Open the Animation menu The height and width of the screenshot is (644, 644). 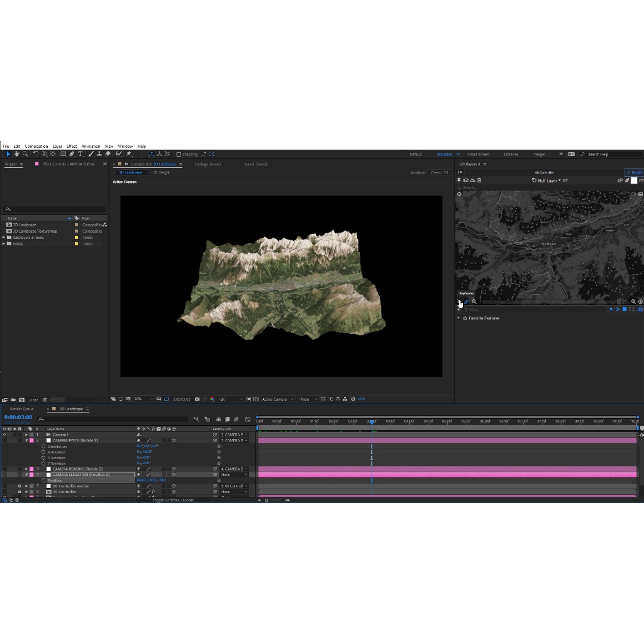[91, 146]
